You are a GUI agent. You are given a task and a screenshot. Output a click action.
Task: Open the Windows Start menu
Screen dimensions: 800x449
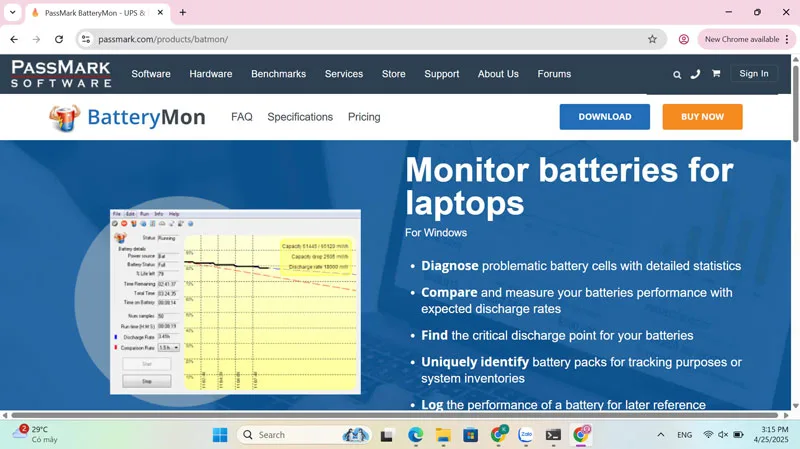point(220,435)
